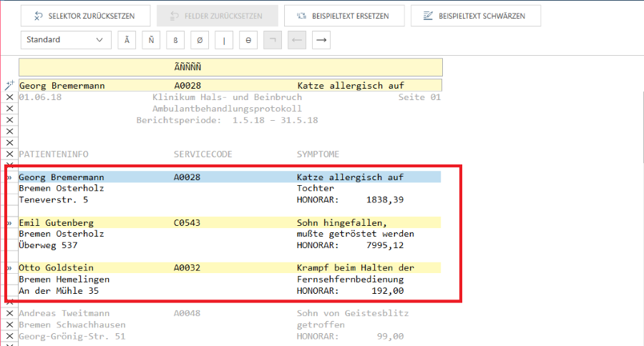Select the highlighted Georg Bremermann A0028 row

229,177
